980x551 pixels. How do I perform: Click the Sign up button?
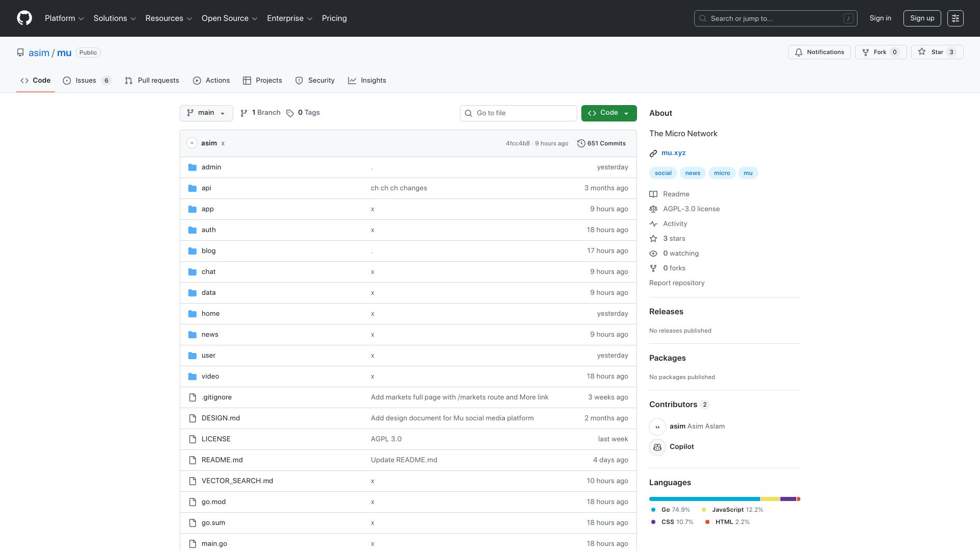(922, 18)
